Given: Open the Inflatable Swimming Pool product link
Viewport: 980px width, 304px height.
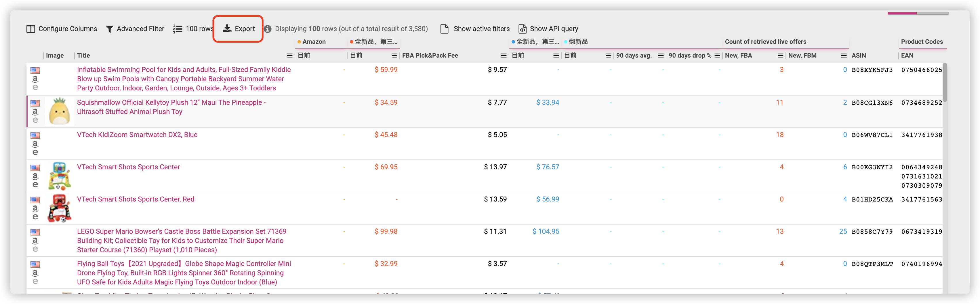Looking at the screenshot, I should coord(184,79).
